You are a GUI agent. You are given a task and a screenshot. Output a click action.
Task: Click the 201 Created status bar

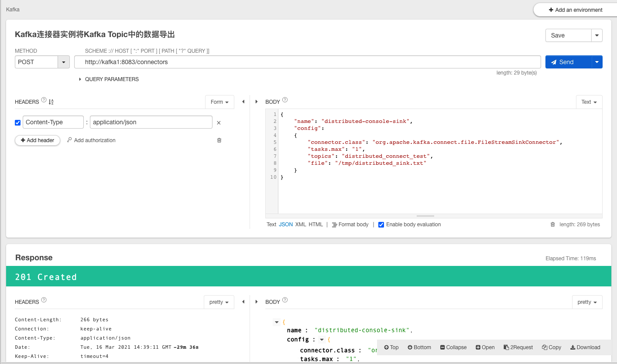tap(308, 276)
